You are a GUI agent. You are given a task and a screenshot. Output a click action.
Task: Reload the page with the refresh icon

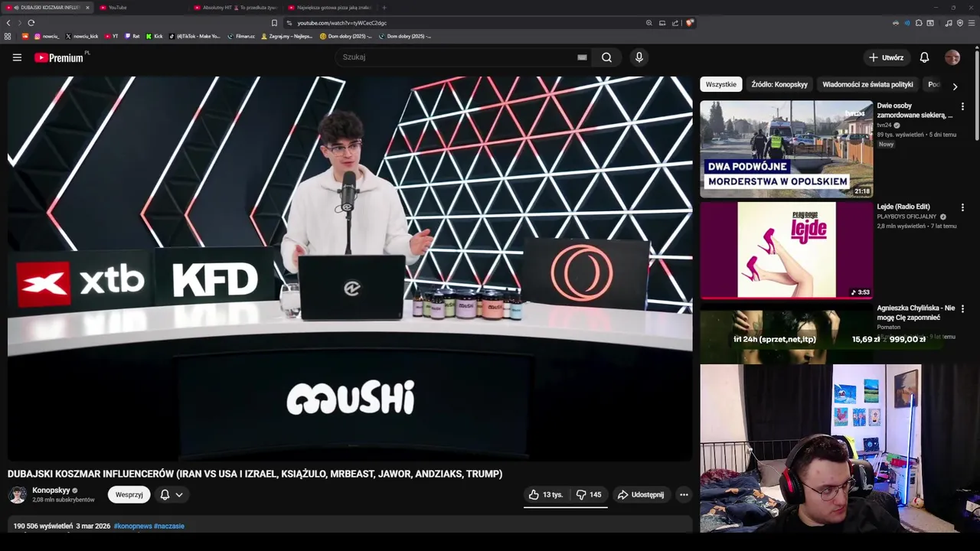[x=31, y=23]
